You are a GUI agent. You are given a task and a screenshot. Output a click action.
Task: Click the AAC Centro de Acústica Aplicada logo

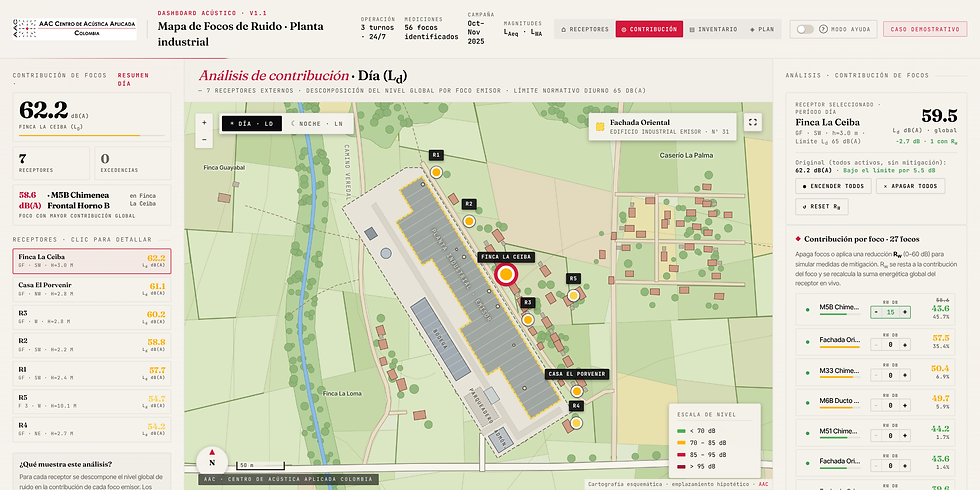pyautogui.click(x=74, y=29)
